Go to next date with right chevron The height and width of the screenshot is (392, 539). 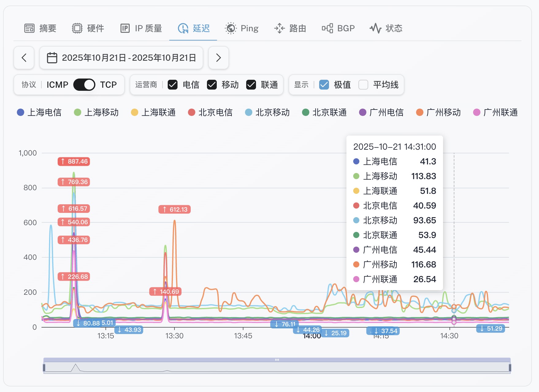click(218, 58)
